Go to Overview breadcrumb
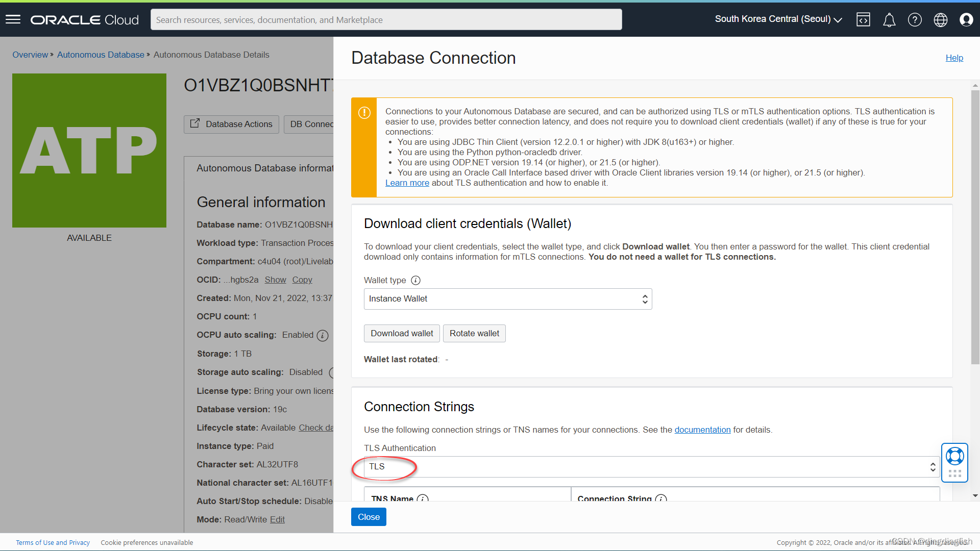Viewport: 980px width, 551px height. 30,55
